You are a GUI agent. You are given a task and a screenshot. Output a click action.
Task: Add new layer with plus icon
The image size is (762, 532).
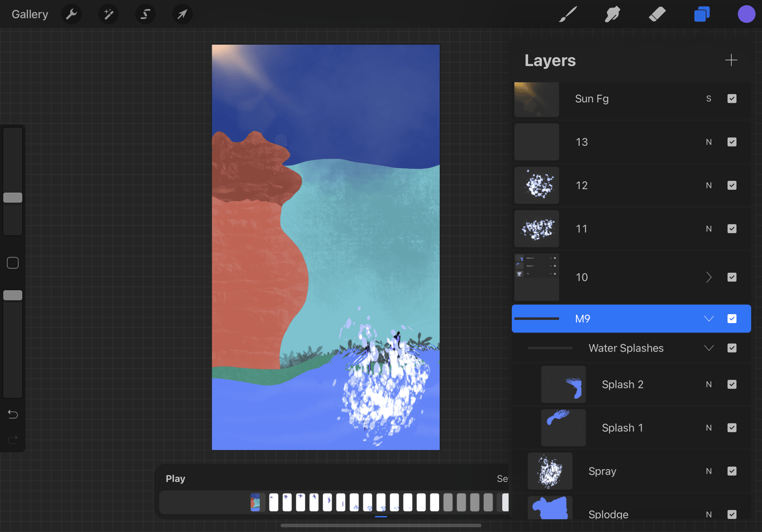pyautogui.click(x=731, y=61)
